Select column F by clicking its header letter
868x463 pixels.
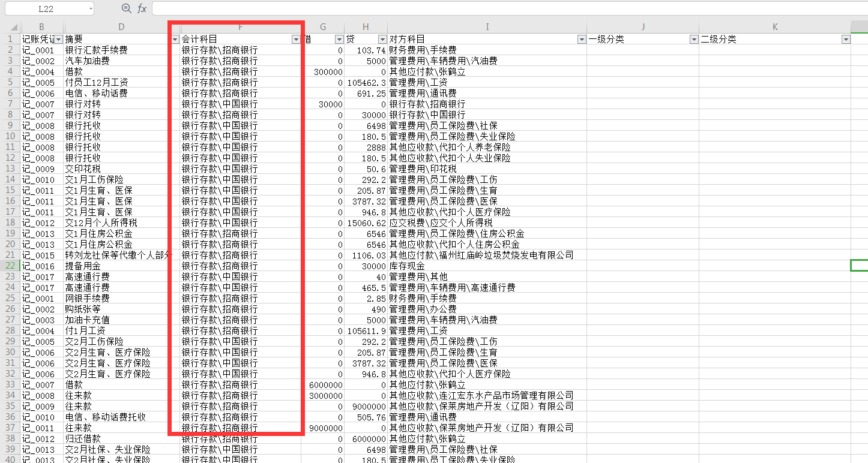pos(240,26)
